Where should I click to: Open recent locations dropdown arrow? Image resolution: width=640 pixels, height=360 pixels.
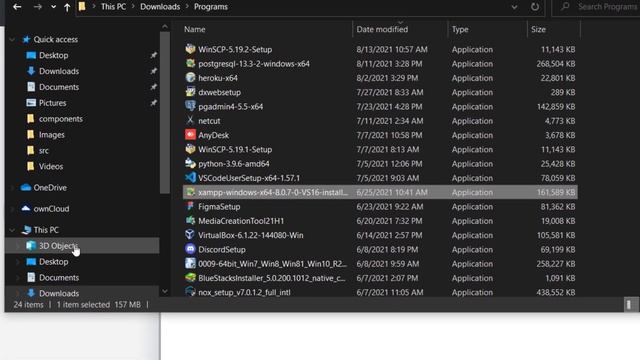click(x=53, y=7)
